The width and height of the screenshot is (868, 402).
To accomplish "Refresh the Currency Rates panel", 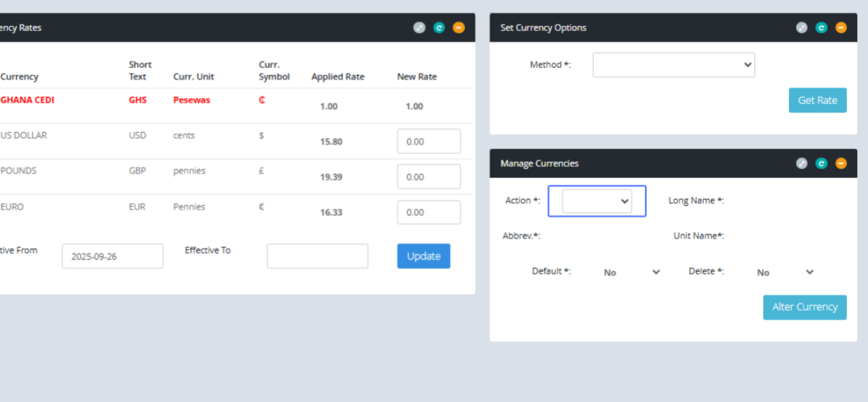I will pyautogui.click(x=439, y=27).
